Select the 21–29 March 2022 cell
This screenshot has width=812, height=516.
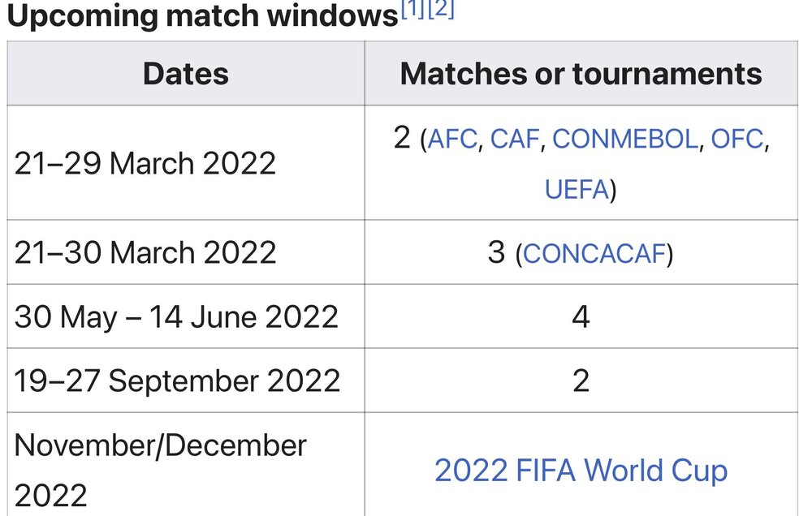(145, 164)
